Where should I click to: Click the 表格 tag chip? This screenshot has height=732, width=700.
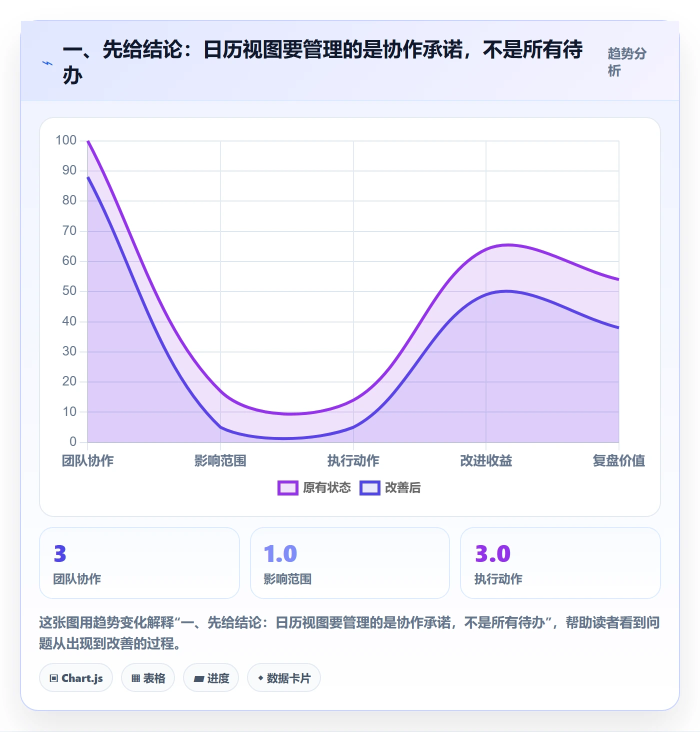(148, 678)
